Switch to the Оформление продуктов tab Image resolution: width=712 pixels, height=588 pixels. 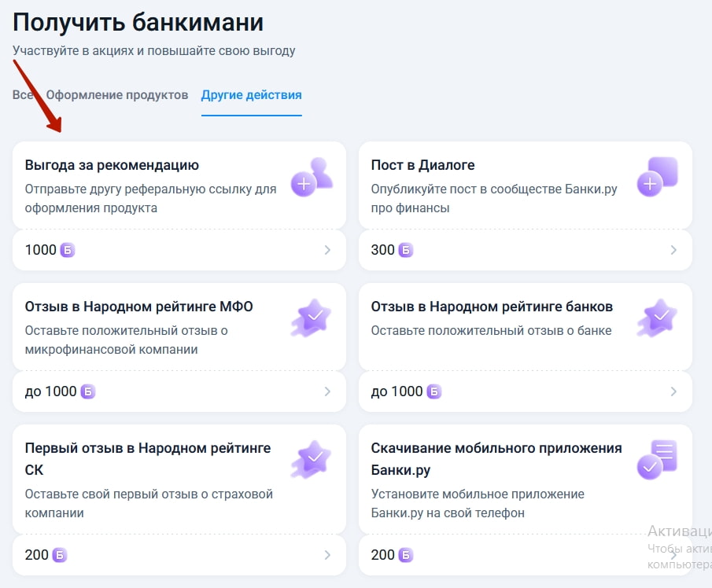coord(117,95)
